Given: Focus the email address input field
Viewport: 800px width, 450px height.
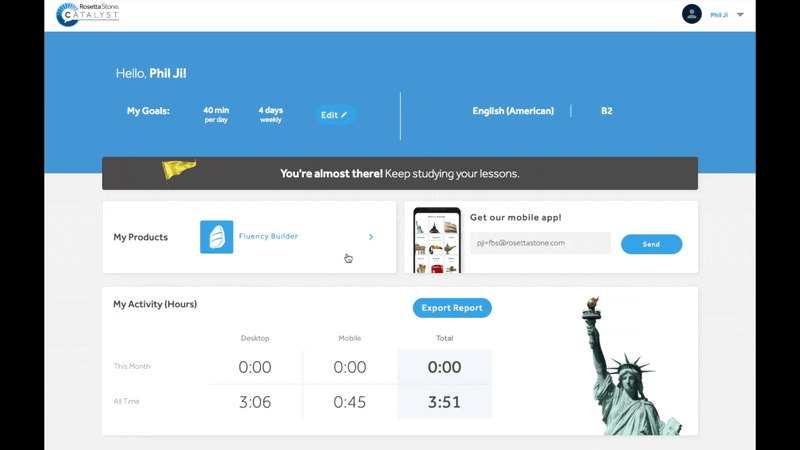Looking at the screenshot, I should pos(540,243).
